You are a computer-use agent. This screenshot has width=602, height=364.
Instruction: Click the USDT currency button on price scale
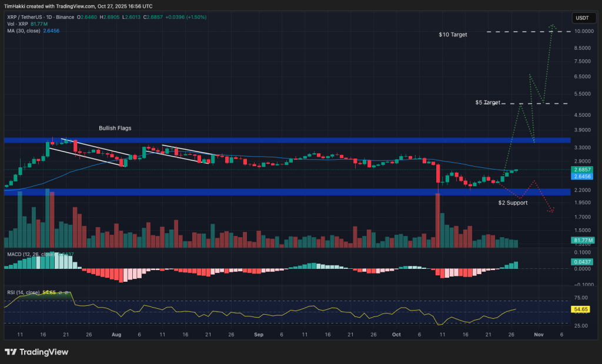583,18
